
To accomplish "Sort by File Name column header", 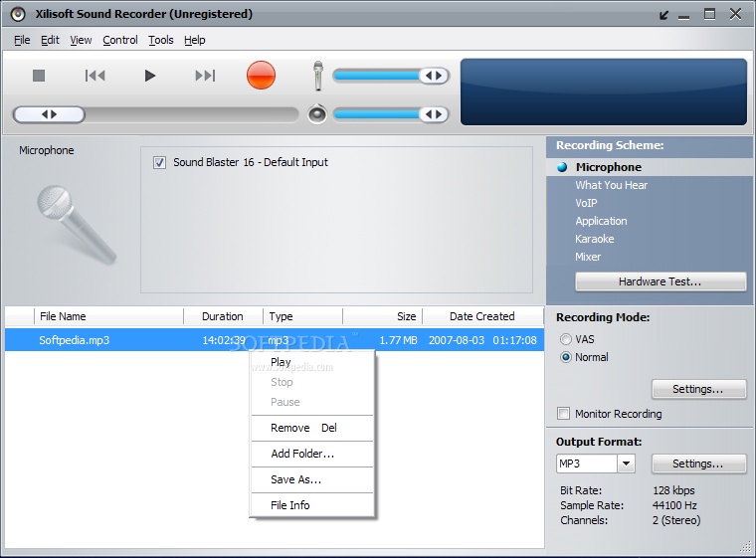I will (109, 316).
